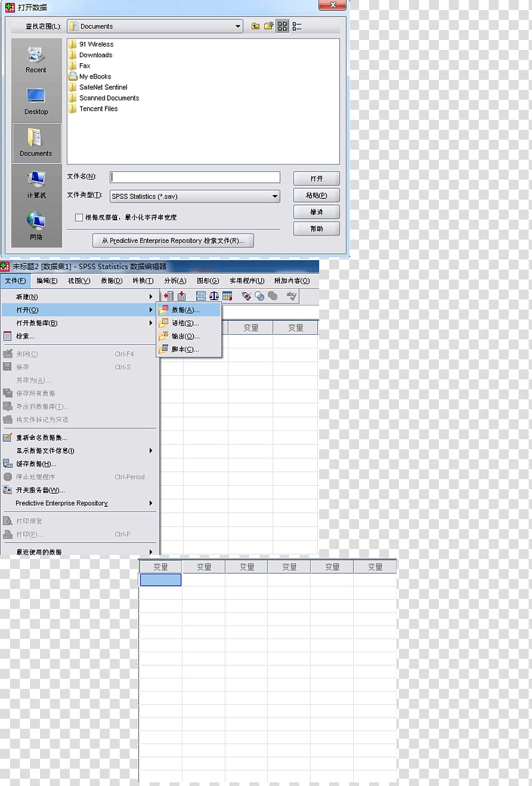This screenshot has height=786, width=532.
Task: Select the Tencent Files folder
Action: 93,108
